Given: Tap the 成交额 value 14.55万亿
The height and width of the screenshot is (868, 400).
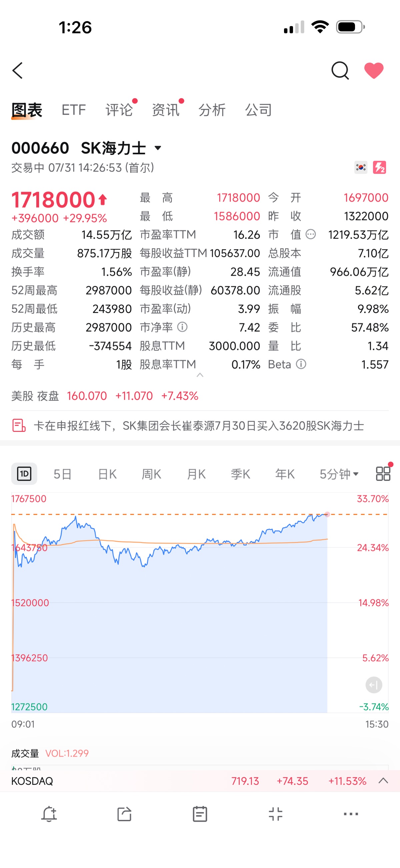Looking at the screenshot, I should (x=106, y=235).
